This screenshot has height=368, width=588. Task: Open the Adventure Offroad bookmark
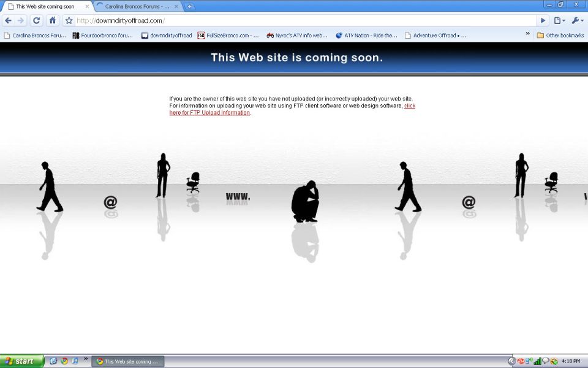[x=435, y=36]
